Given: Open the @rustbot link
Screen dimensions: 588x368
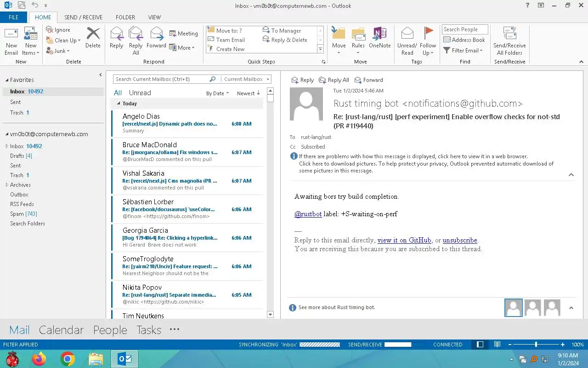Looking at the screenshot, I should (x=308, y=214).
